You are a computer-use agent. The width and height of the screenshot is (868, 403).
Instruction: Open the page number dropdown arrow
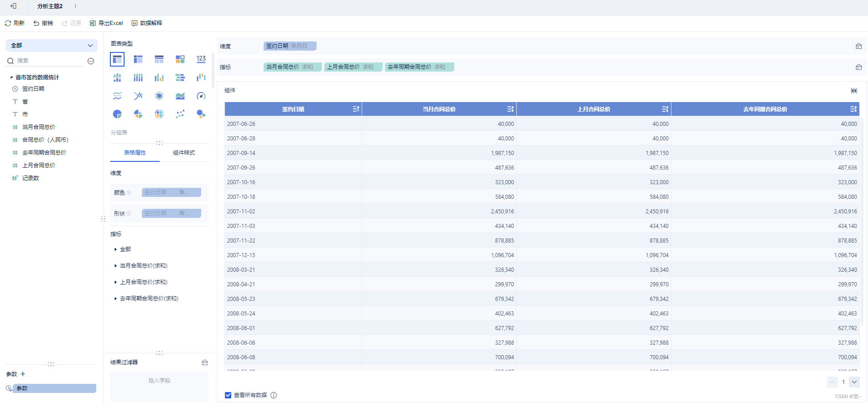854,382
